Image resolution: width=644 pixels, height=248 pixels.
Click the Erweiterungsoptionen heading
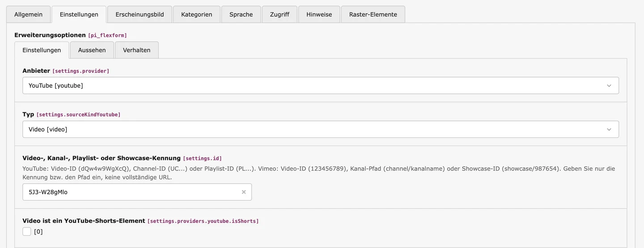point(50,35)
